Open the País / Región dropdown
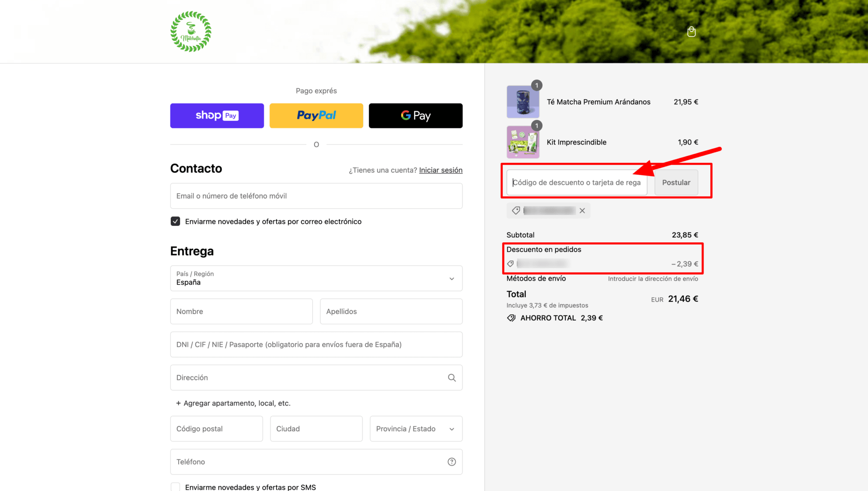This screenshot has width=868, height=491. (x=316, y=278)
